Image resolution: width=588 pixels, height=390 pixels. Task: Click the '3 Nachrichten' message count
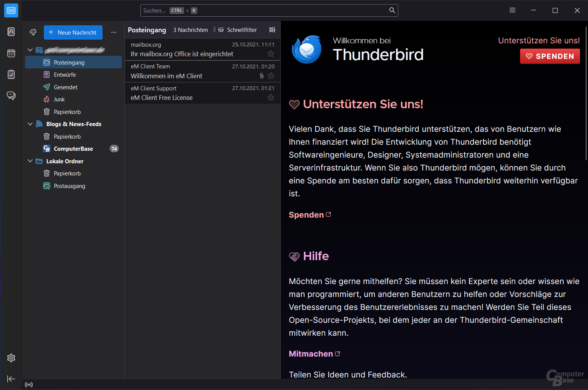pyautogui.click(x=190, y=30)
